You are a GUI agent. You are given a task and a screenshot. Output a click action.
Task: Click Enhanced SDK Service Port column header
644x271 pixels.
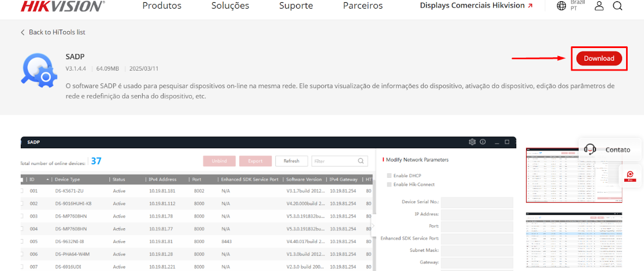pos(250,180)
